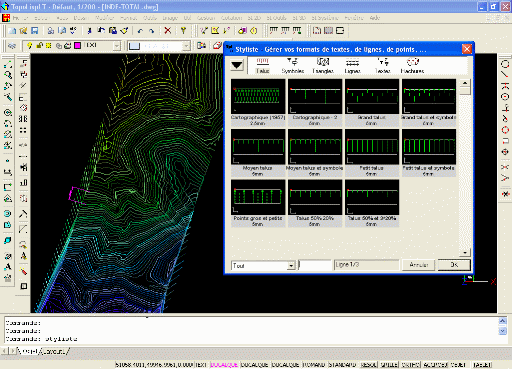
Task: Click the magenta layer color swatch
Action: coord(77,45)
